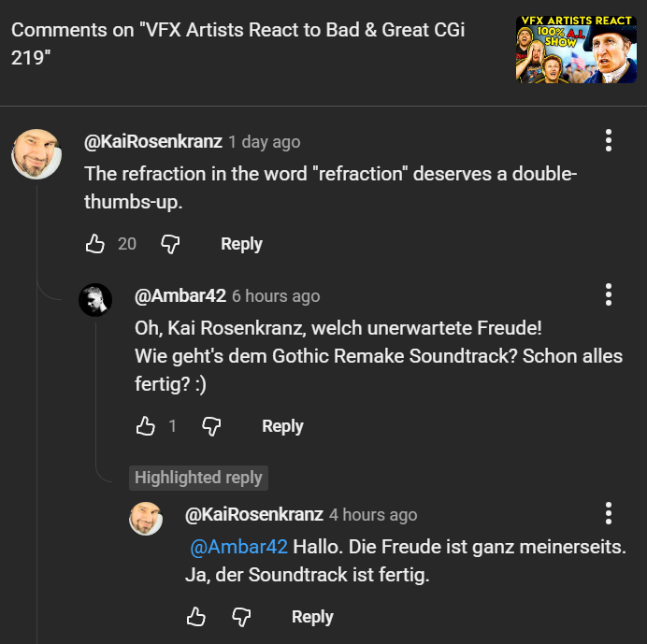Open options menu for top refraction comment
Viewport: 647px width, 644px height.
(x=609, y=141)
